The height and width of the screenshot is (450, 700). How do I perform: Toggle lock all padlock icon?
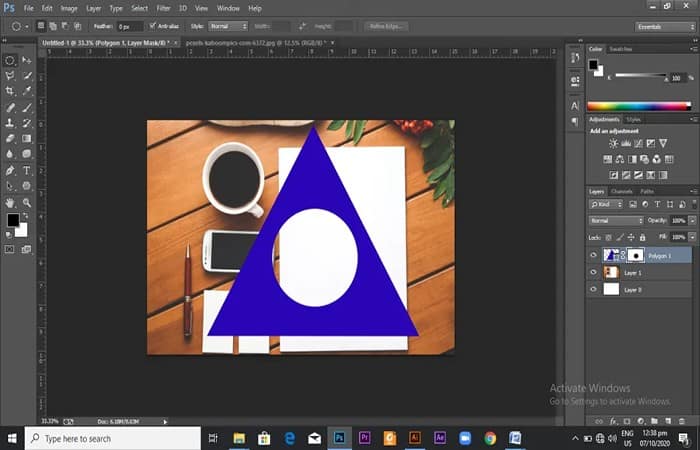pyautogui.click(x=642, y=238)
